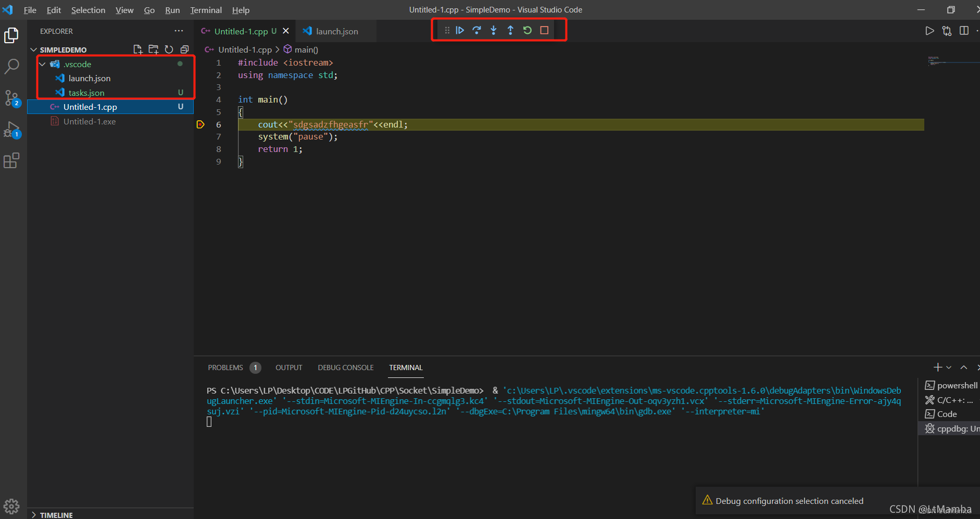Image resolution: width=980 pixels, height=519 pixels.
Task: Open the View menu
Action: tap(124, 10)
